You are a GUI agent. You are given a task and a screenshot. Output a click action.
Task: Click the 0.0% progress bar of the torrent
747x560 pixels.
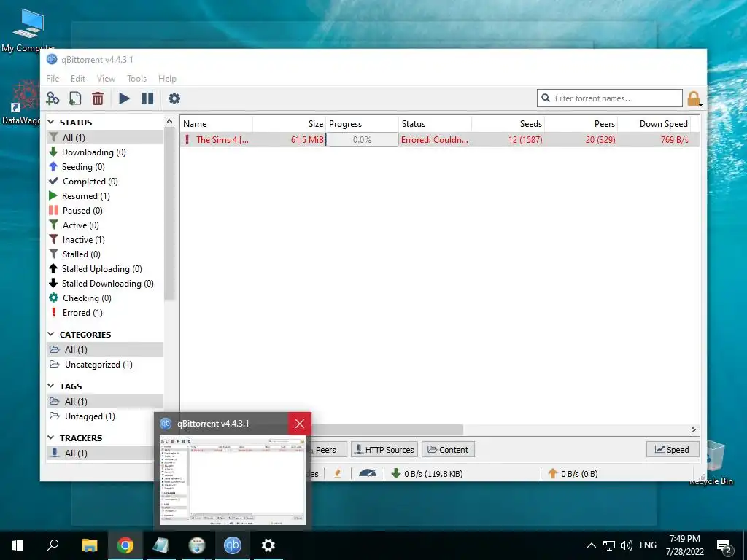[362, 139]
